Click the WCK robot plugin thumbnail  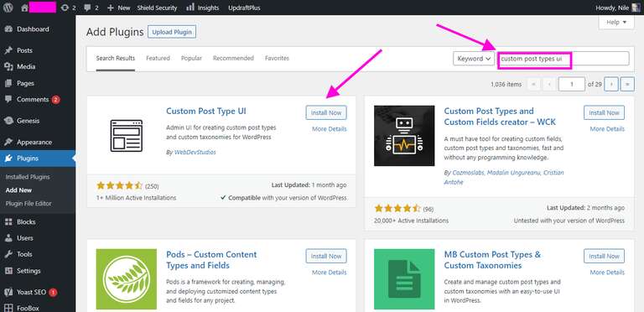coord(404,136)
